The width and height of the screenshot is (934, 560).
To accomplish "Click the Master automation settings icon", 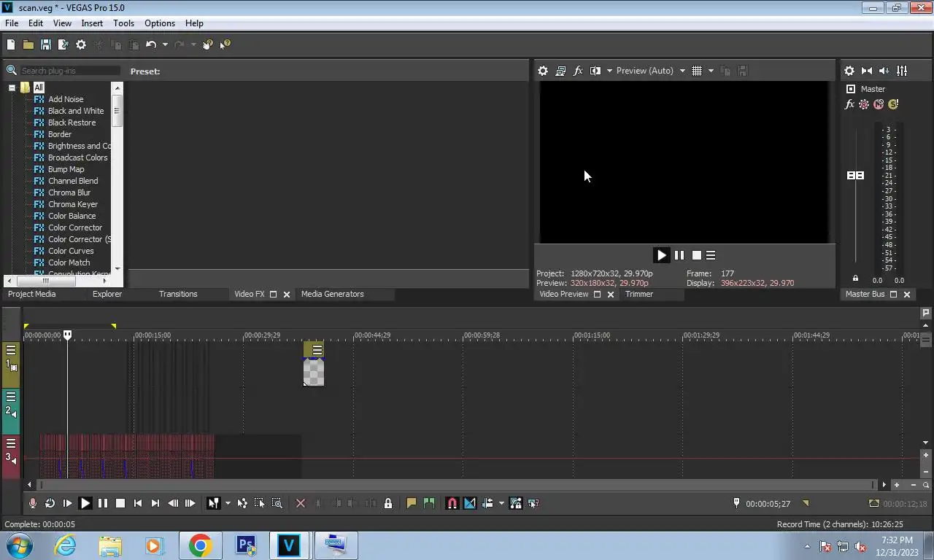I will tap(864, 104).
